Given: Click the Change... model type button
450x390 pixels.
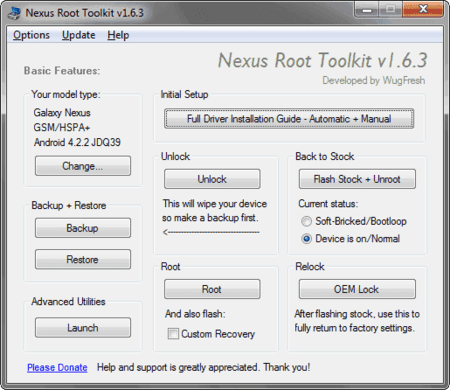Looking at the screenshot, I should pos(83,166).
